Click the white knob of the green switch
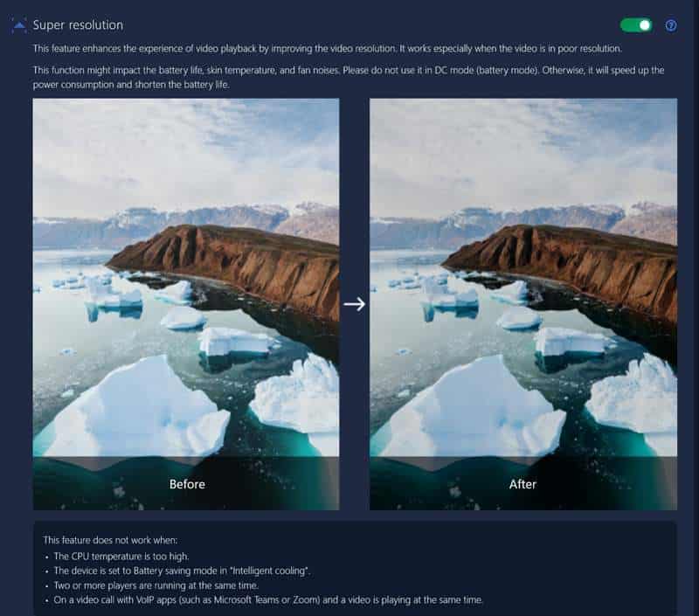 (x=645, y=25)
